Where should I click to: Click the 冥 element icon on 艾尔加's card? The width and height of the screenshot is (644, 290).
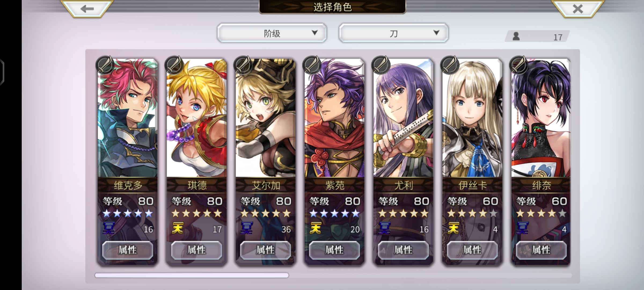point(247,228)
